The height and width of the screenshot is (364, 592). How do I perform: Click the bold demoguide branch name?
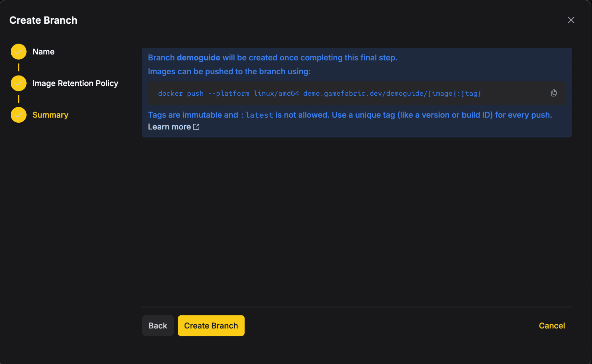coord(198,57)
